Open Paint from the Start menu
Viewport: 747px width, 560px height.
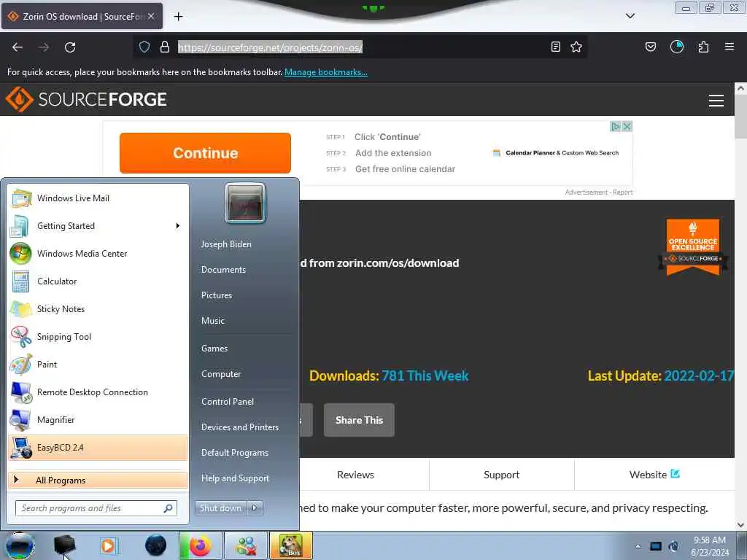(98, 365)
